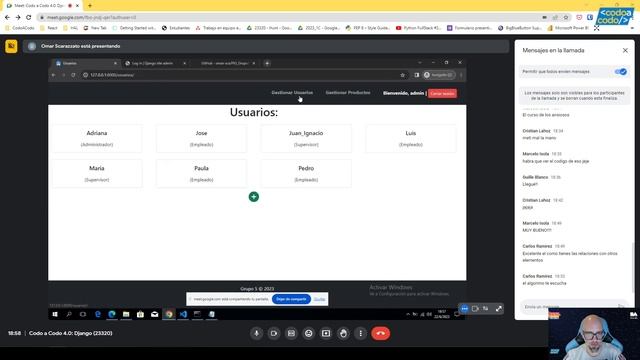The image size is (640, 360).
Task: Click the green add user plus button
Action: 253,197
